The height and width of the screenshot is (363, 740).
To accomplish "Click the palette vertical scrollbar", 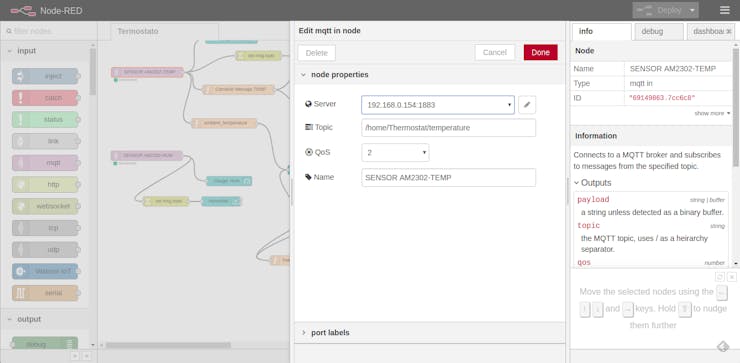I will (93, 71).
